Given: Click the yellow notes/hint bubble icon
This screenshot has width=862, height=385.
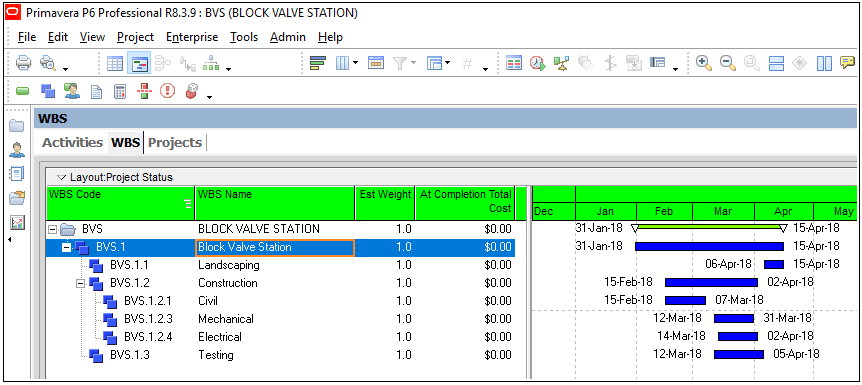Looking at the screenshot, I should (x=848, y=63).
